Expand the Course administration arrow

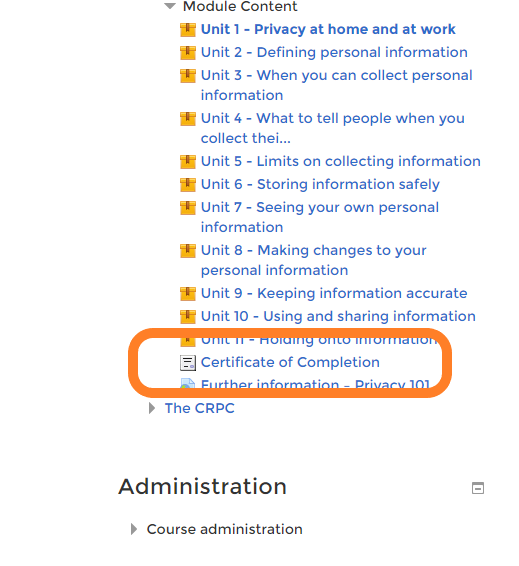click(134, 529)
